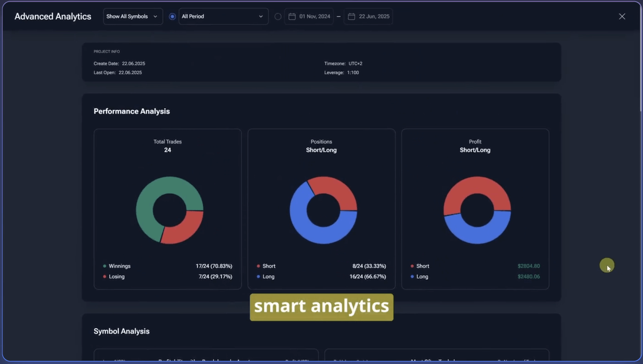Toggle the Losing legend item

coord(116,277)
